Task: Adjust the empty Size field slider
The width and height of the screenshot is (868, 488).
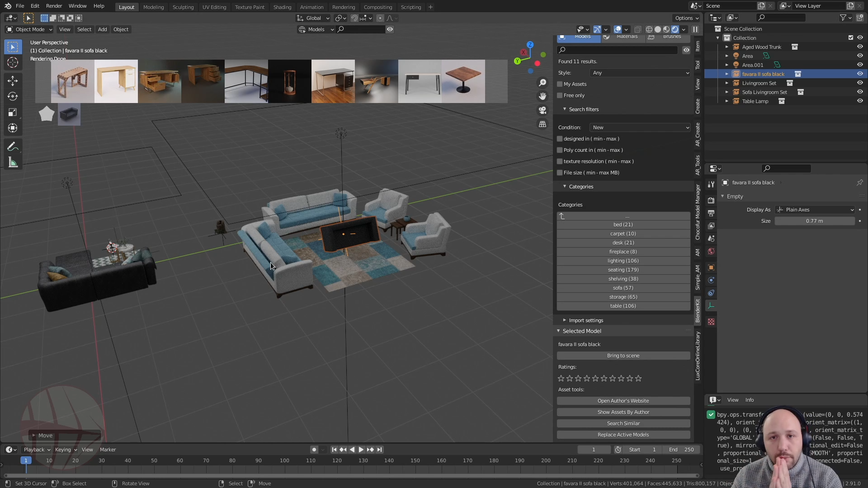Action: click(814, 221)
